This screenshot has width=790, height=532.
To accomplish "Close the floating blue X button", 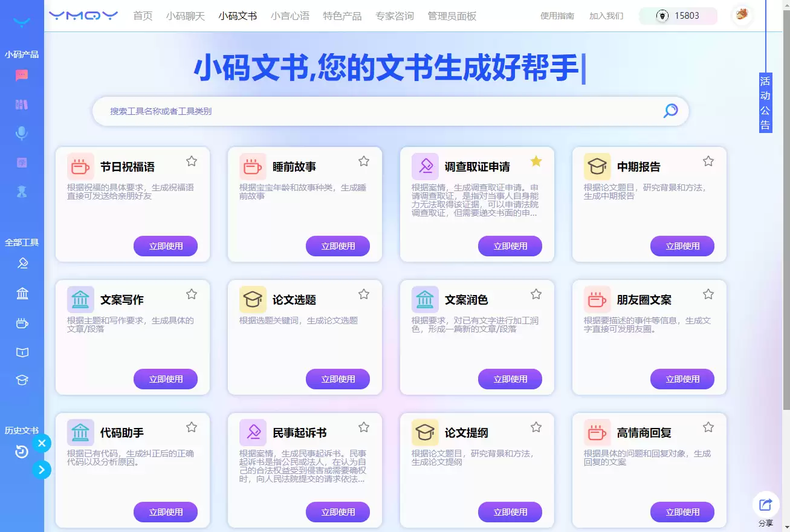I will pyautogui.click(x=42, y=444).
